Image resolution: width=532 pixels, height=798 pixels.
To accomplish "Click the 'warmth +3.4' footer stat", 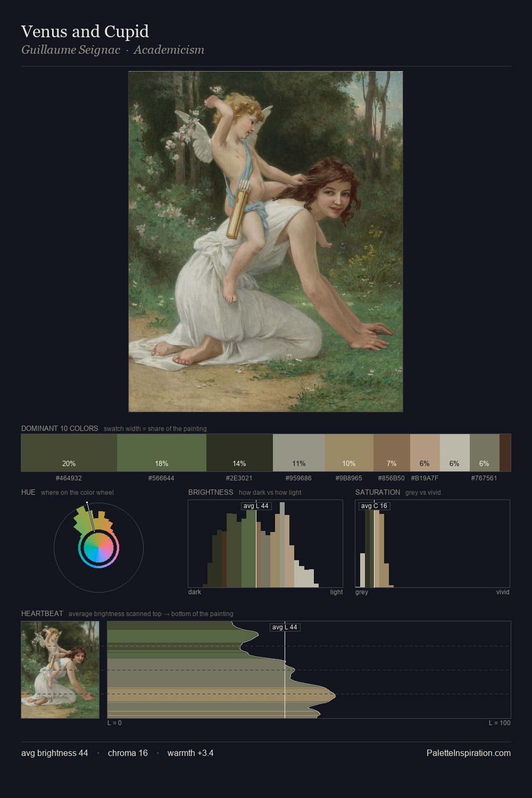I will [190, 753].
